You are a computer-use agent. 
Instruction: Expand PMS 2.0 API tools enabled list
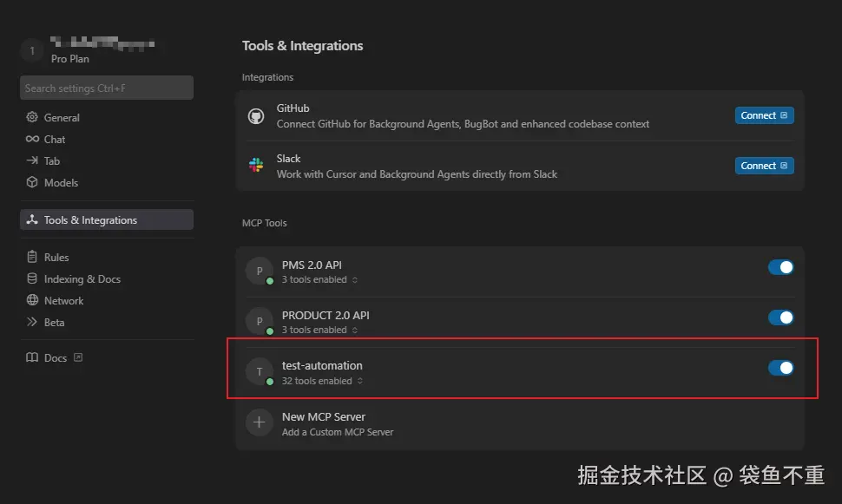coord(355,280)
